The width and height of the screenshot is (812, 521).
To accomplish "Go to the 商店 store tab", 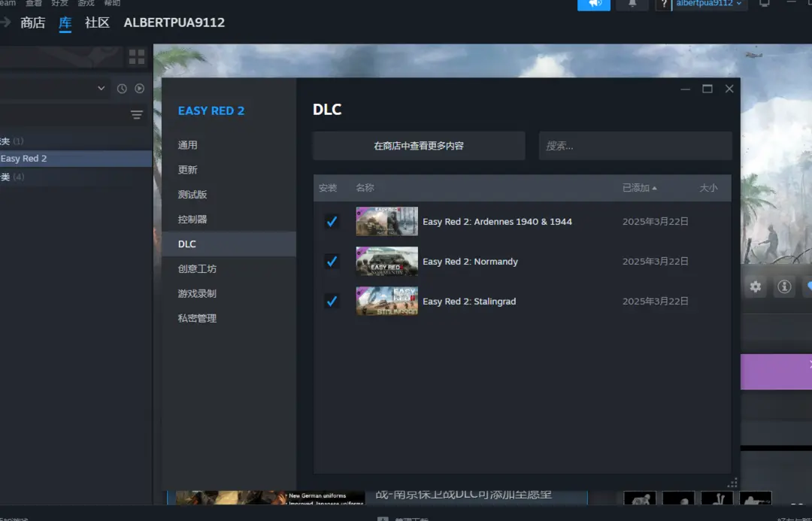I will [x=32, y=23].
